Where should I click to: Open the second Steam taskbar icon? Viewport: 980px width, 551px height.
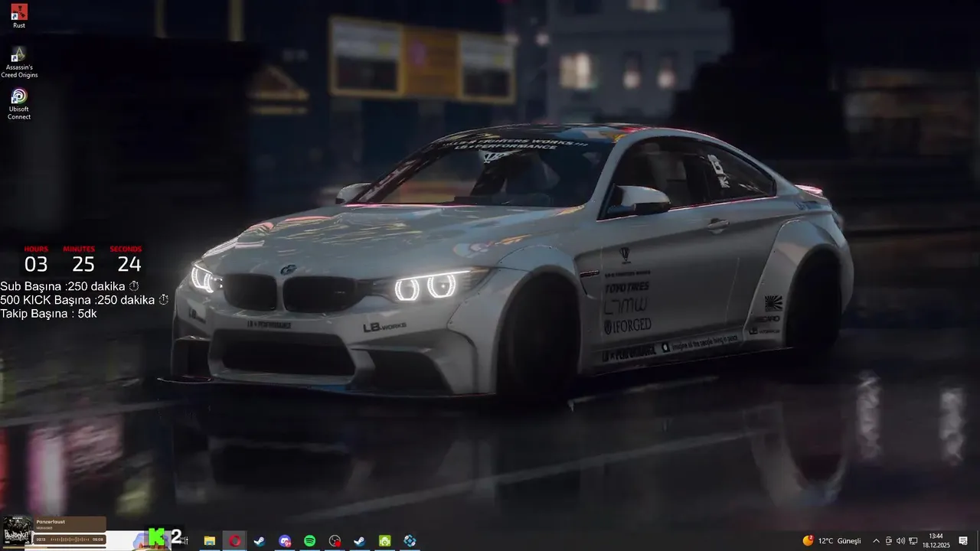click(x=359, y=540)
